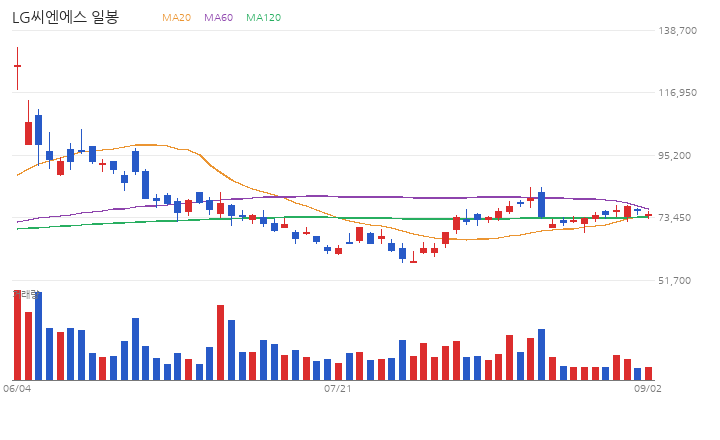720x440 pixels.
Task: Click the last red volume bar at 09/02
Action: (648, 373)
